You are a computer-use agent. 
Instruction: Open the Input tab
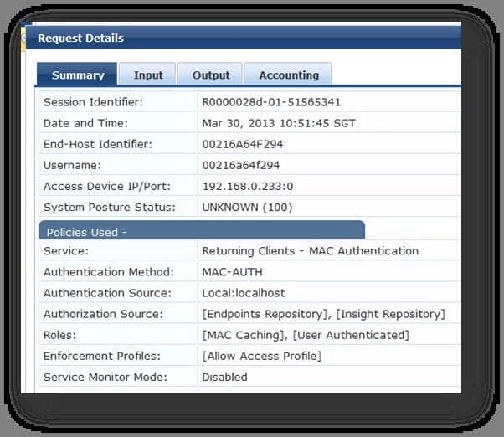[148, 75]
